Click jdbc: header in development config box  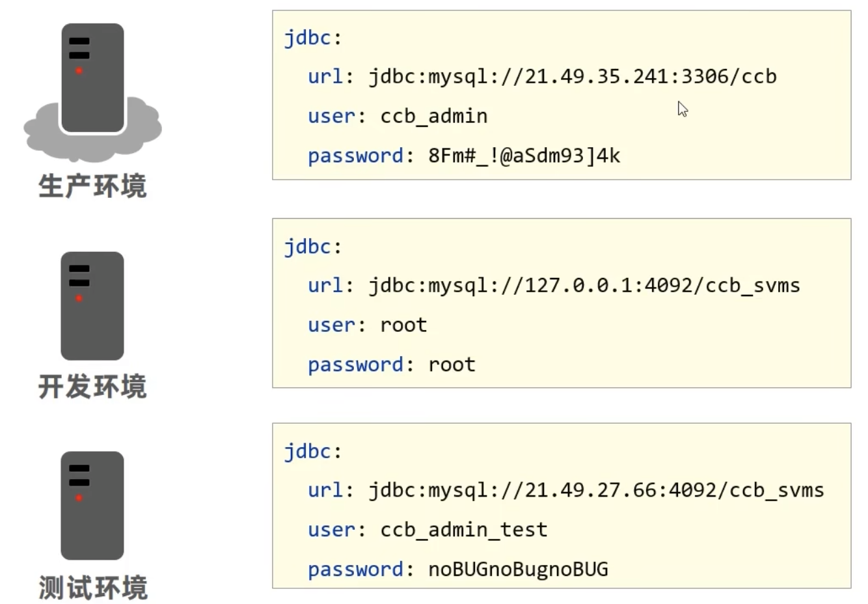tap(313, 247)
